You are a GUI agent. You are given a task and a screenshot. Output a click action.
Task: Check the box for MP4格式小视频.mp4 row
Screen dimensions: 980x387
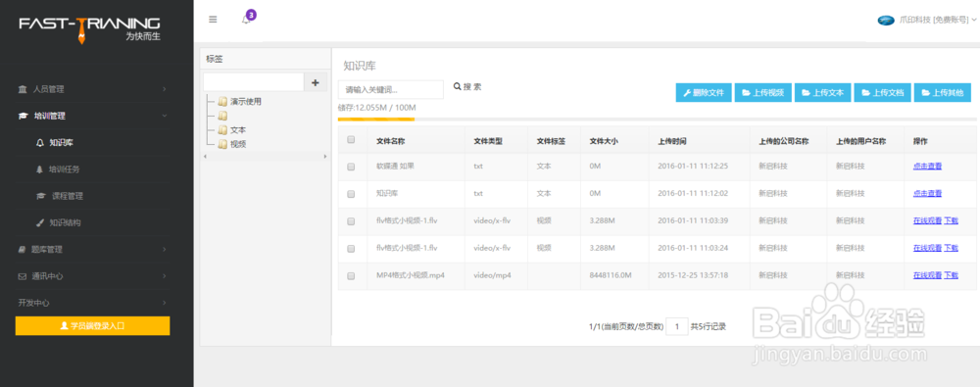click(x=351, y=275)
